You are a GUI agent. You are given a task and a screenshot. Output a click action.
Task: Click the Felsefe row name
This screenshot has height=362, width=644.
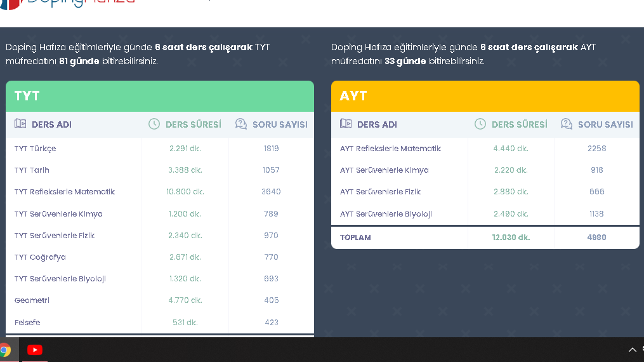(x=27, y=323)
